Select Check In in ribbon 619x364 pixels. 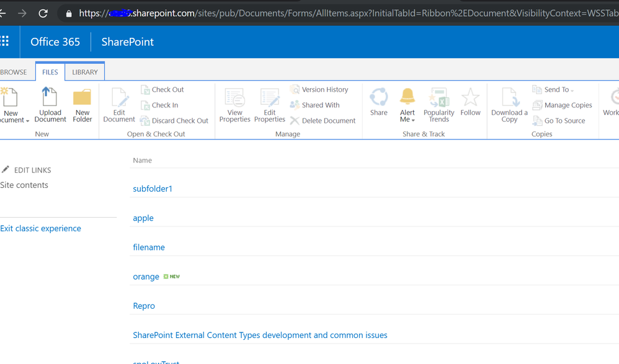159,105
